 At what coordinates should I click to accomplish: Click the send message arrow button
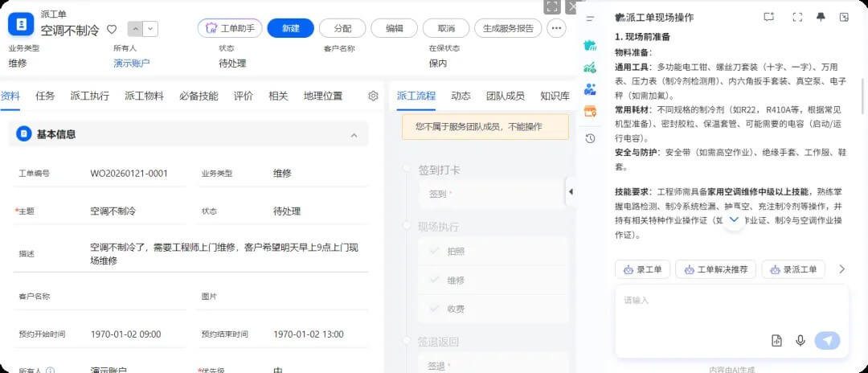coord(827,341)
